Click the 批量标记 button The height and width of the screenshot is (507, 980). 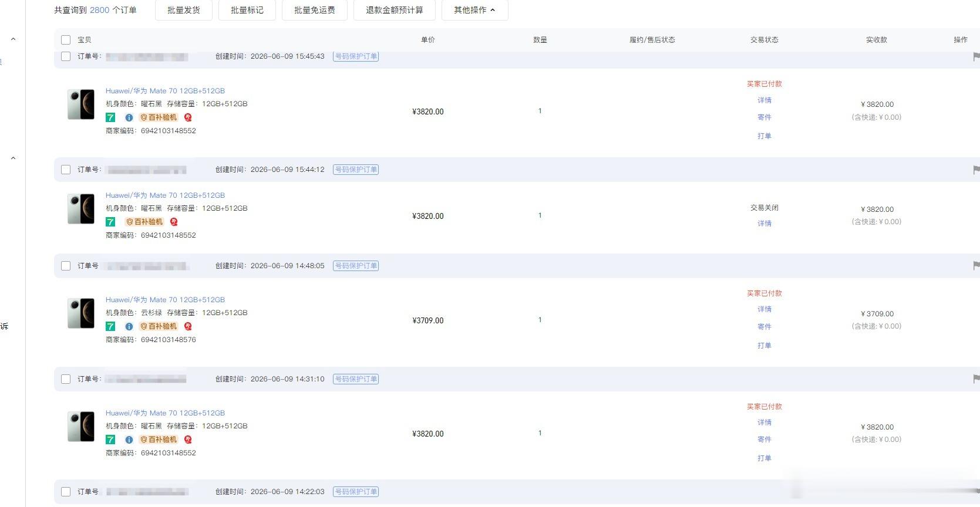point(247,10)
